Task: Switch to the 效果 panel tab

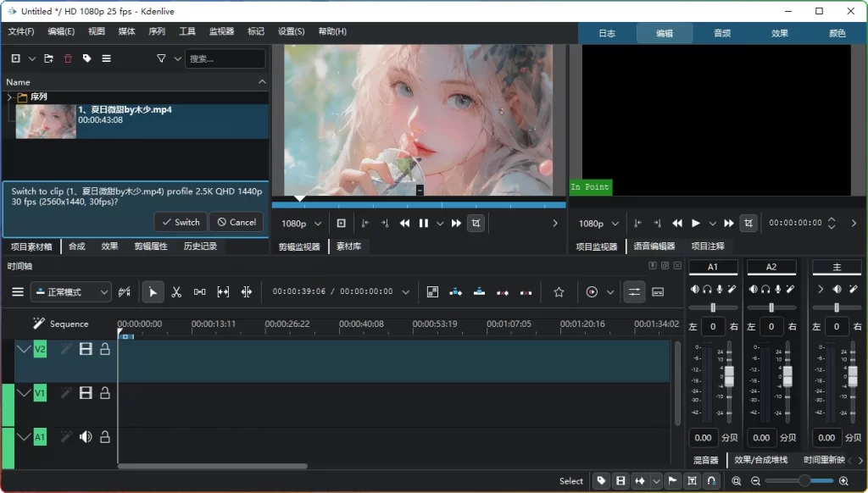Action: 779,33
